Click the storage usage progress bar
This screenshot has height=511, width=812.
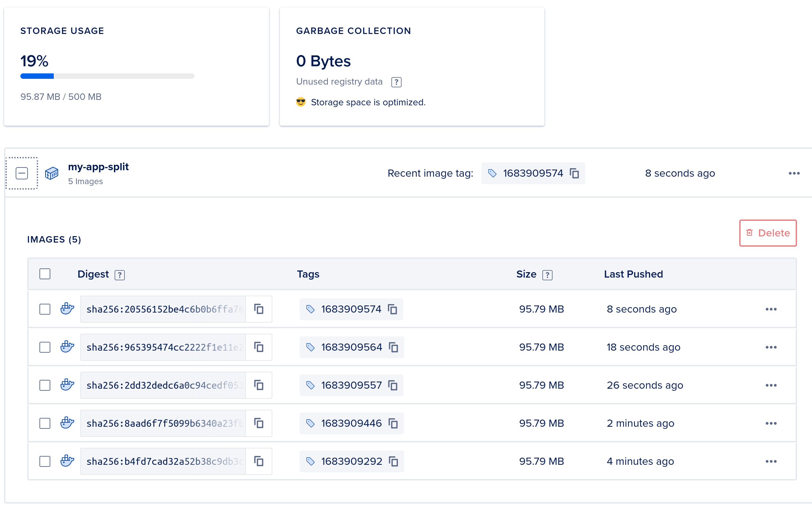(107, 76)
